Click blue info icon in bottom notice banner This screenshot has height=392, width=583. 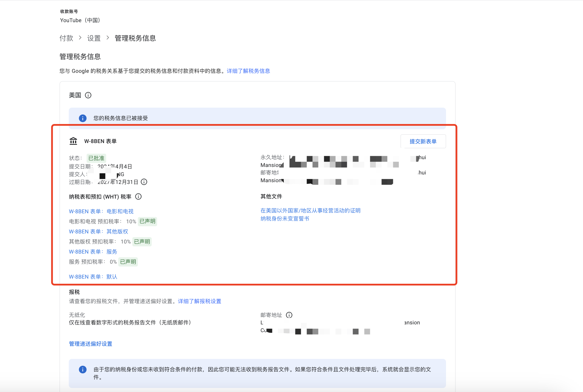tap(83, 370)
